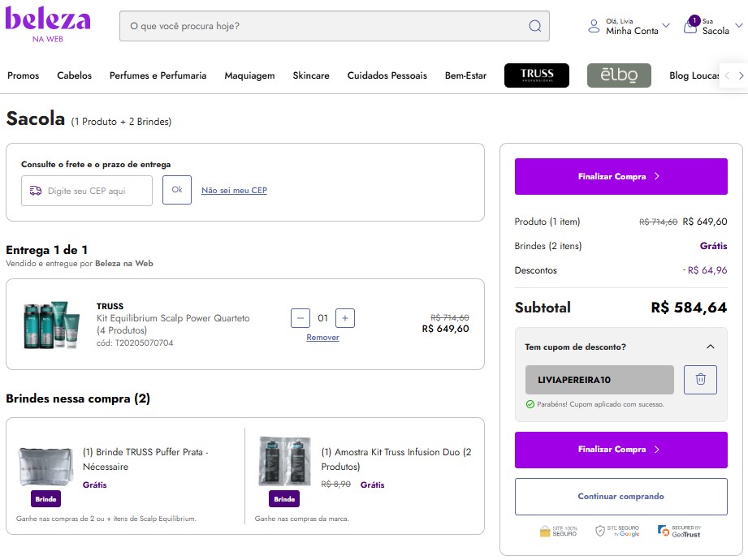Open the Cabelos menu category
Viewport: 748px width, 560px height.
[74, 75]
